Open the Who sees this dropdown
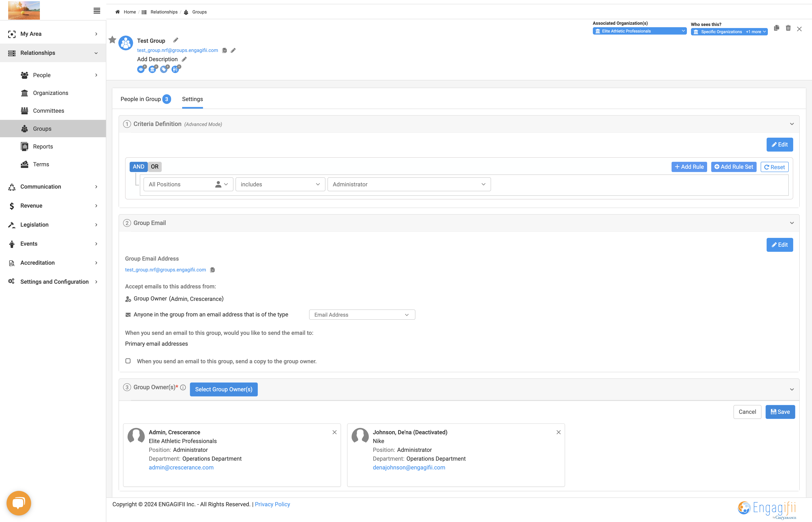Image resolution: width=812 pixels, height=522 pixels. [x=729, y=32]
